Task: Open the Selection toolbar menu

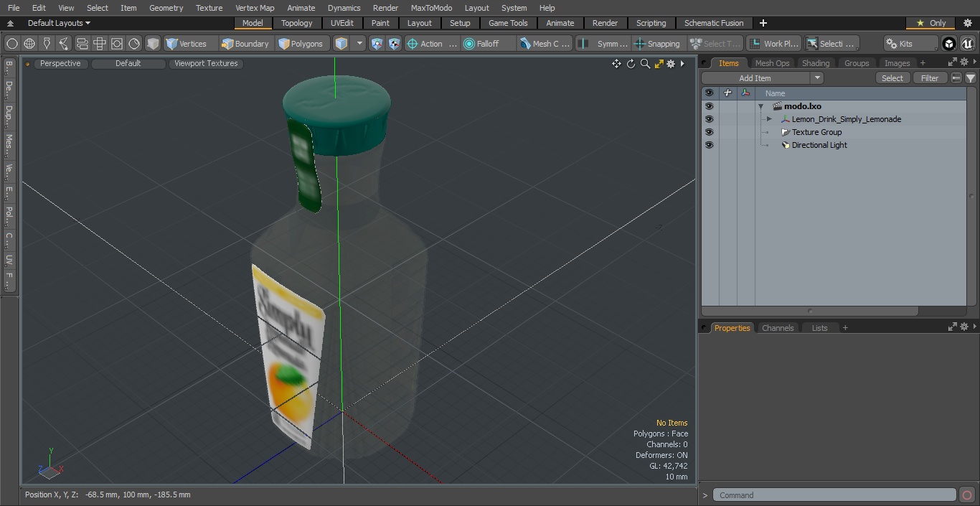Action: click(831, 44)
